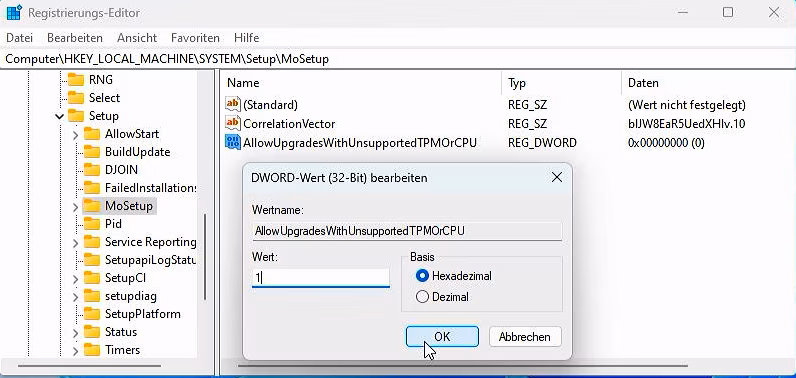Click the Abbrechen button
This screenshot has height=378, width=796.
[x=525, y=336]
